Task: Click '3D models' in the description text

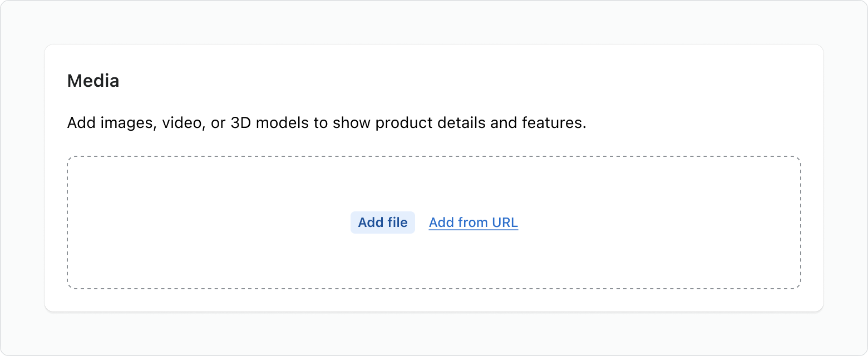Action: point(269,122)
